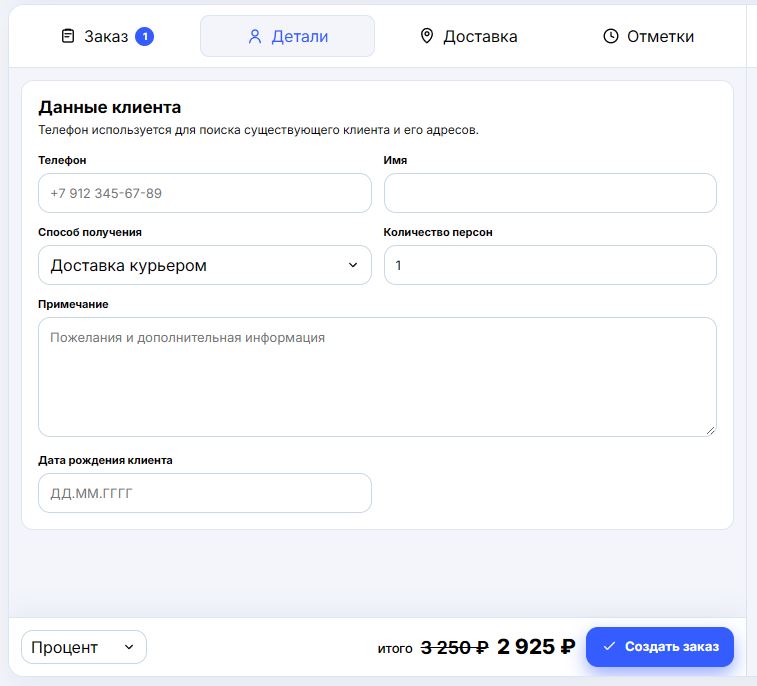
Task: Open the Способ получения dropdown
Action: click(205, 265)
